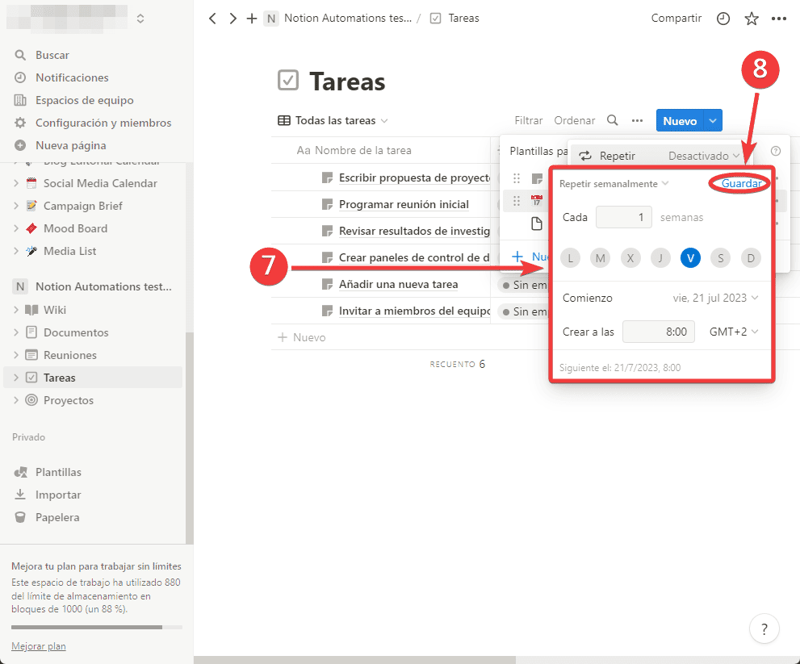The height and width of the screenshot is (664, 800).
Task: Click the search magnifier icon in database toolbar
Action: tap(613, 121)
